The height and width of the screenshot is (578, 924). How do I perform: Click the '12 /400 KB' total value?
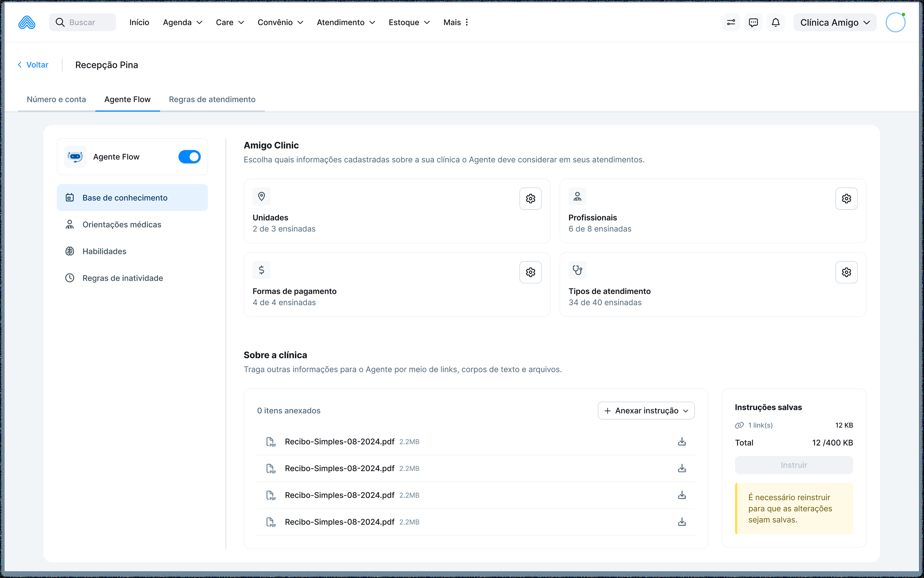[832, 443]
